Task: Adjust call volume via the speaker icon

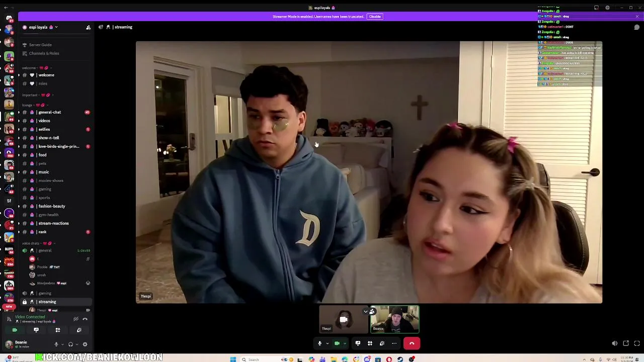Action: [x=614, y=343]
